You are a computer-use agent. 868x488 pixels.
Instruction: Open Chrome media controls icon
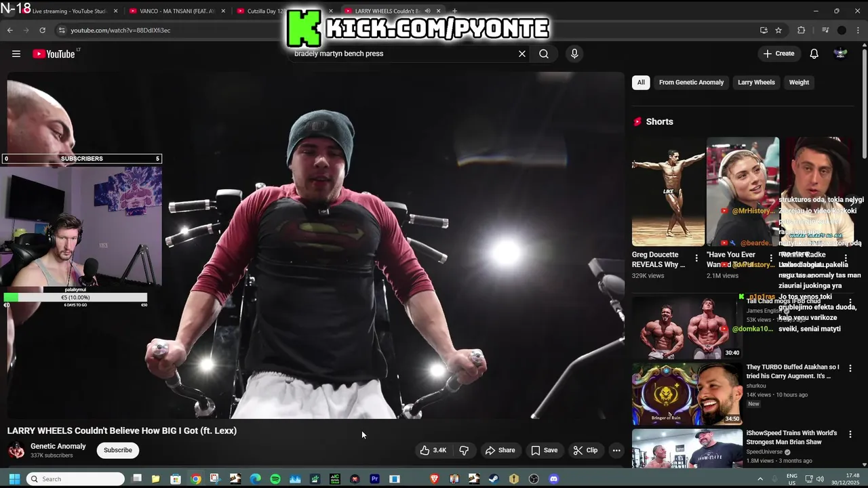[x=825, y=30]
